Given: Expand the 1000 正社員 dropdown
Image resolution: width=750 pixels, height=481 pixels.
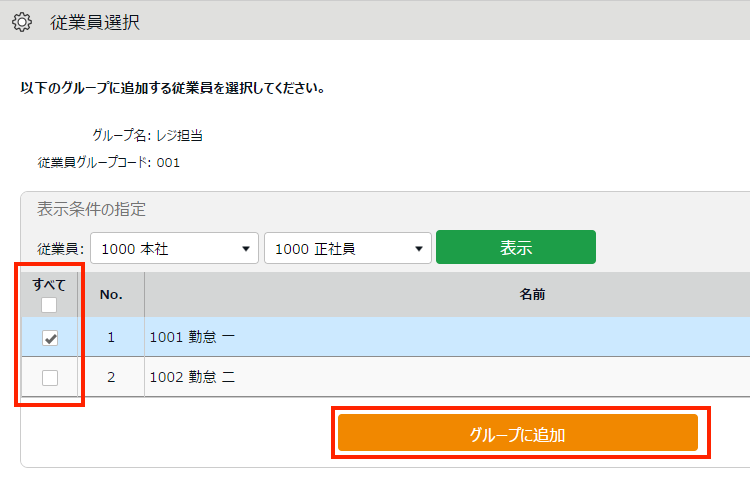Looking at the screenshot, I should (348, 248).
